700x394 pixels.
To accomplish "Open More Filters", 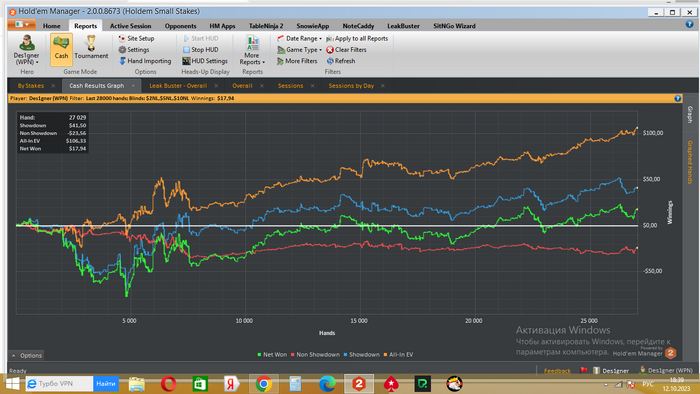I will point(297,61).
